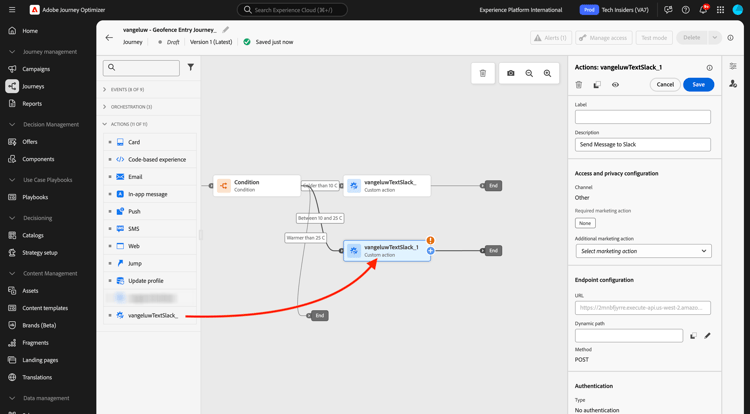750x414 pixels.
Task: Open the app switcher grid
Action: (x=720, y=10)
